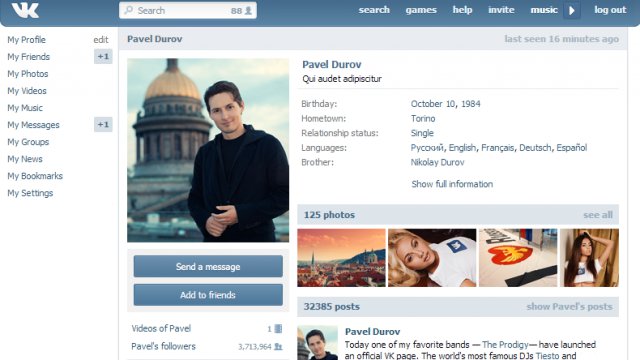This screenshot has height=360, width=640.
Task: Click the magnifier icon in search box
Action: pos(129,10)
